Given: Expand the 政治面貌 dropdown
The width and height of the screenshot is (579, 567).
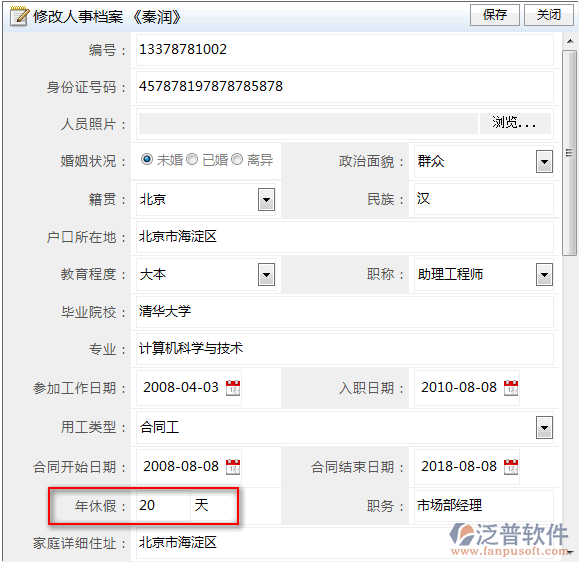Looking at the screenshot, I should coord(544,161).
